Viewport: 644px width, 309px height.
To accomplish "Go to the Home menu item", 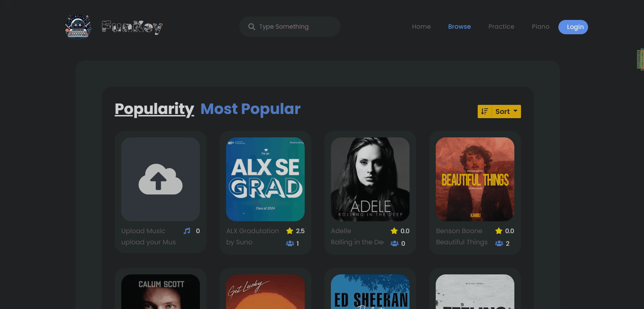I will [x=421, y=27].
